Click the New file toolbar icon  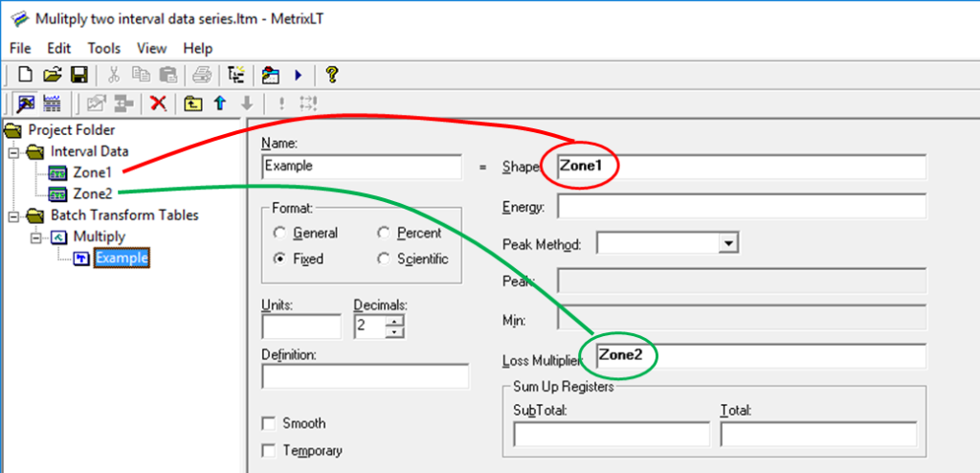click(26, 75)
